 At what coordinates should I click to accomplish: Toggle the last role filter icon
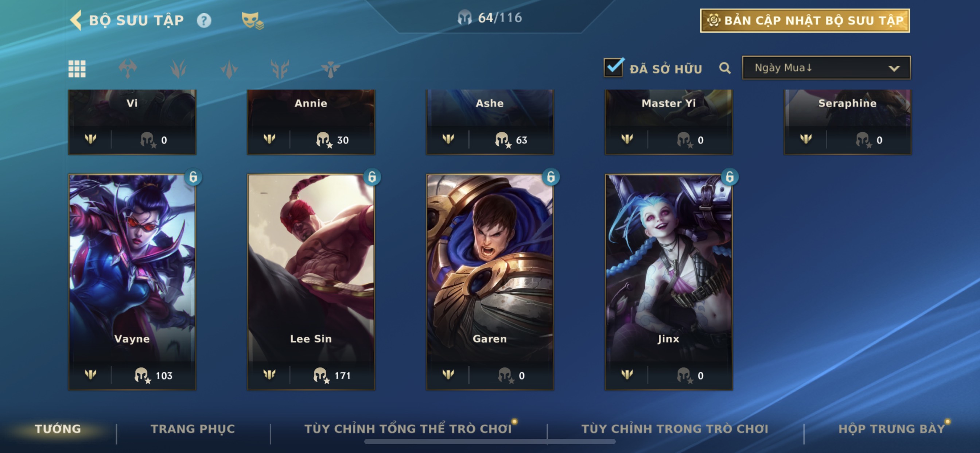tap(330, 69)
